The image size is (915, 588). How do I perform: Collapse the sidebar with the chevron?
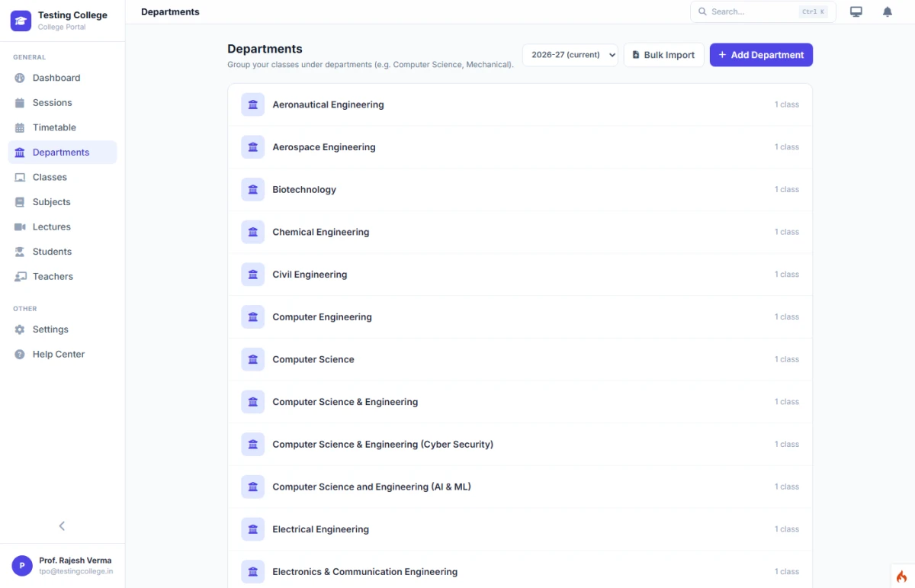62,525
